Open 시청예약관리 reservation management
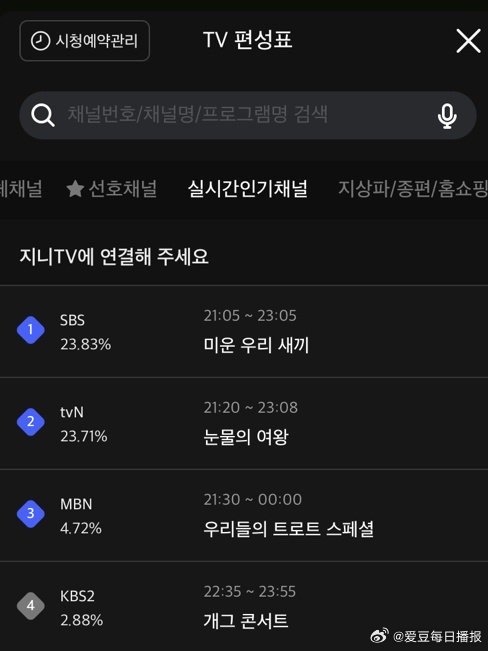The height and width of the screenshot is (651, 488). tap(85, 41)
